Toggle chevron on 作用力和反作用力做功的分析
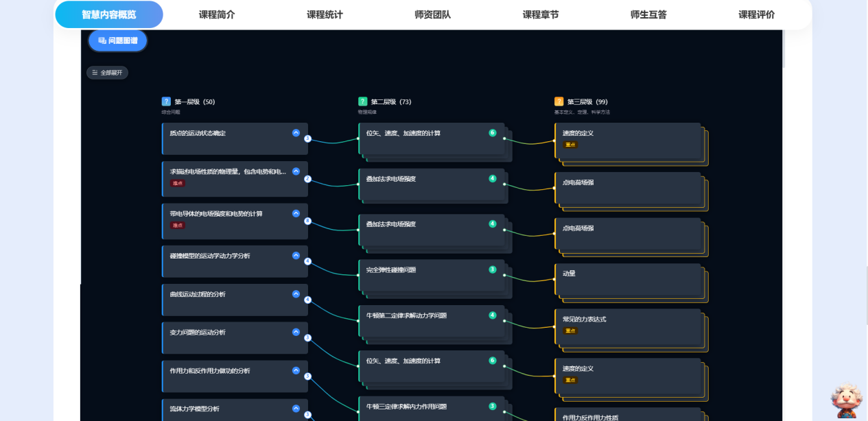Viewport: 868px width, 421px height. 296,371
